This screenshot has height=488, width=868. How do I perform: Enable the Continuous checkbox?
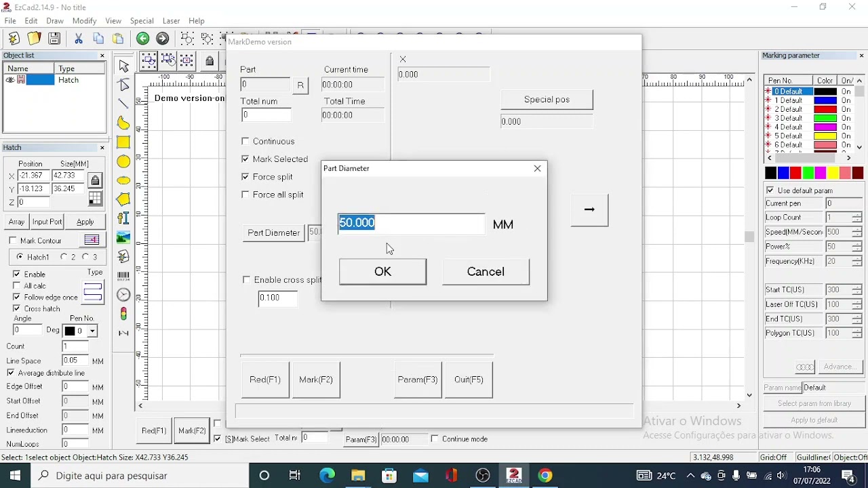pyautogui.click(x=245, y=141)
